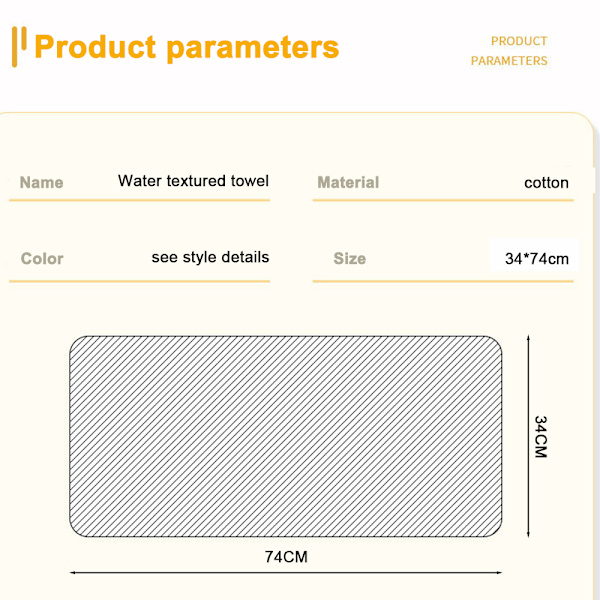Click the small "PRODUCT PARAMETERS" caption text
600x600 pixels.
509,51
